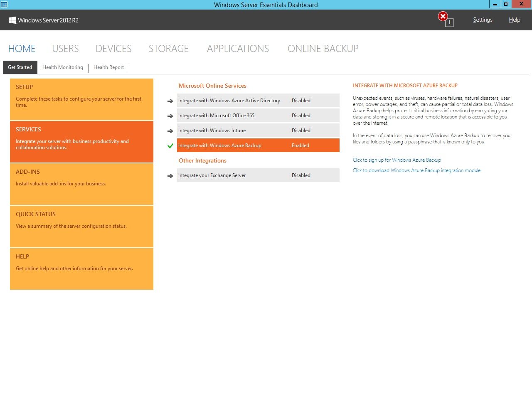Switch to the DEVICES section
Screen dimensions: 532x409
click(113, 49)
